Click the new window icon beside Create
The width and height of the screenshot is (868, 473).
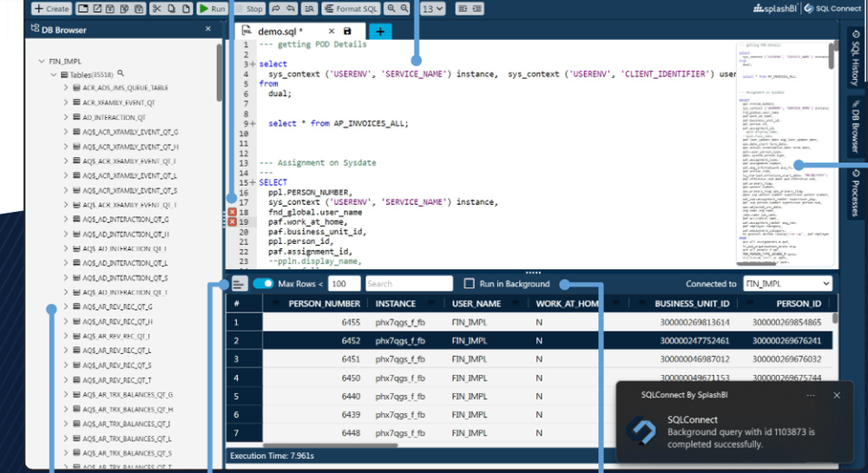82,9
